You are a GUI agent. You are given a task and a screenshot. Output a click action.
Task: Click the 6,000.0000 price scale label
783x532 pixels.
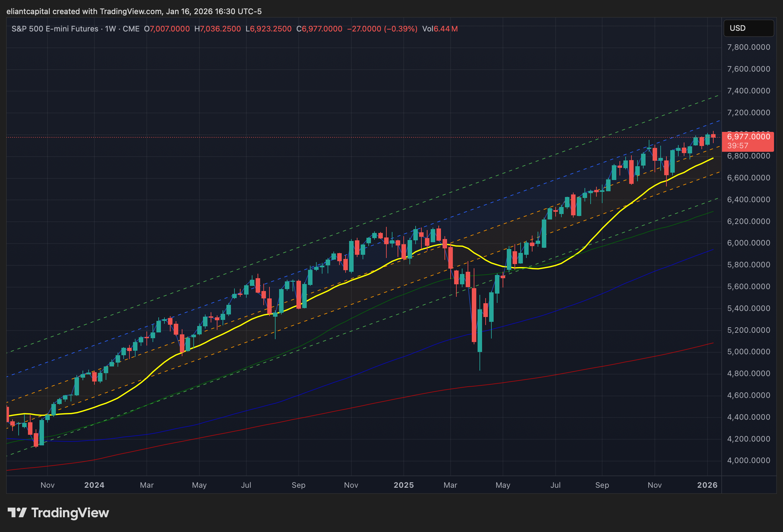[x=748, y=243]
